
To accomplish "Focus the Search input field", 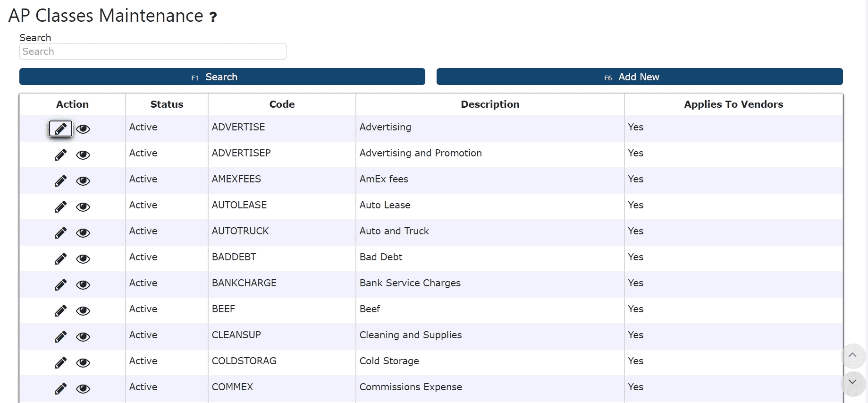I will (153, 51).
